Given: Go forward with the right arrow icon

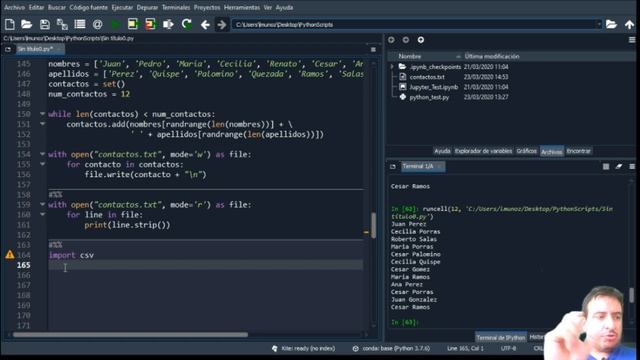Looking at the screenshot, I should tap(221, 25).
